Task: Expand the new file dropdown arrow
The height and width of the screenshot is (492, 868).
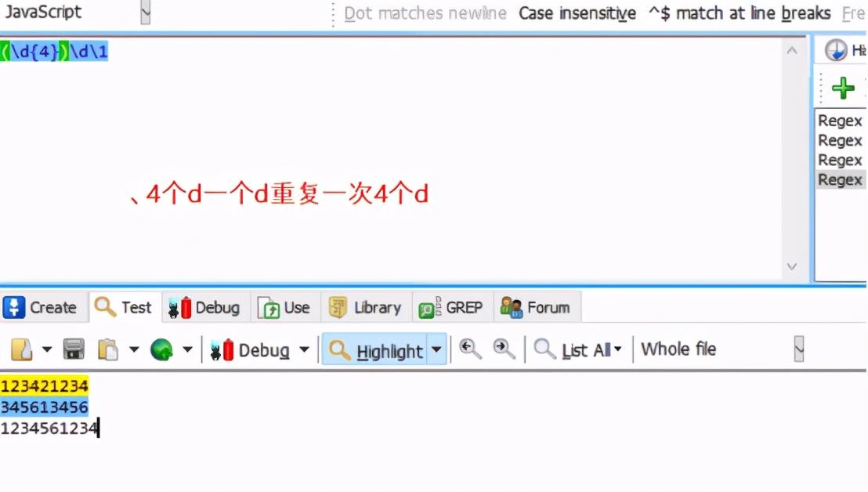Action: 47,349
